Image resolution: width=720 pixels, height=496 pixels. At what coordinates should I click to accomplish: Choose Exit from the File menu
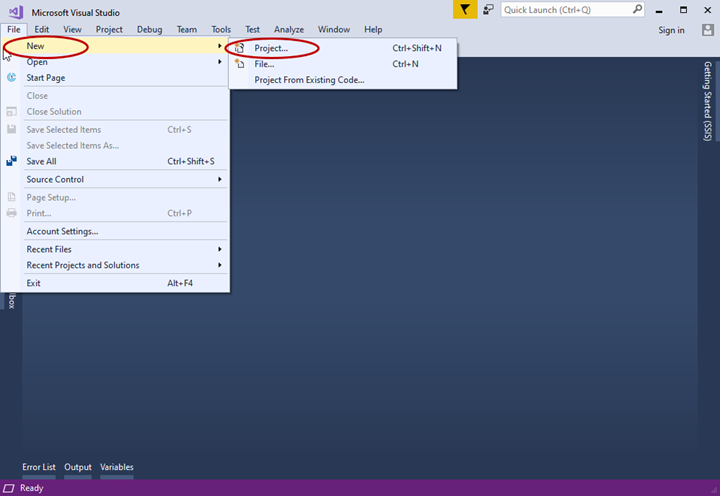pos(115,283)
